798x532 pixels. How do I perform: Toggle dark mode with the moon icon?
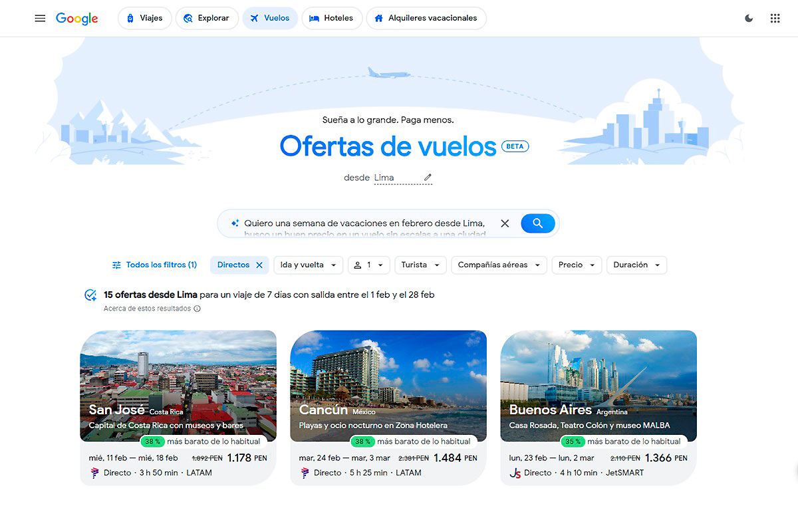click(x=749, y=19)
